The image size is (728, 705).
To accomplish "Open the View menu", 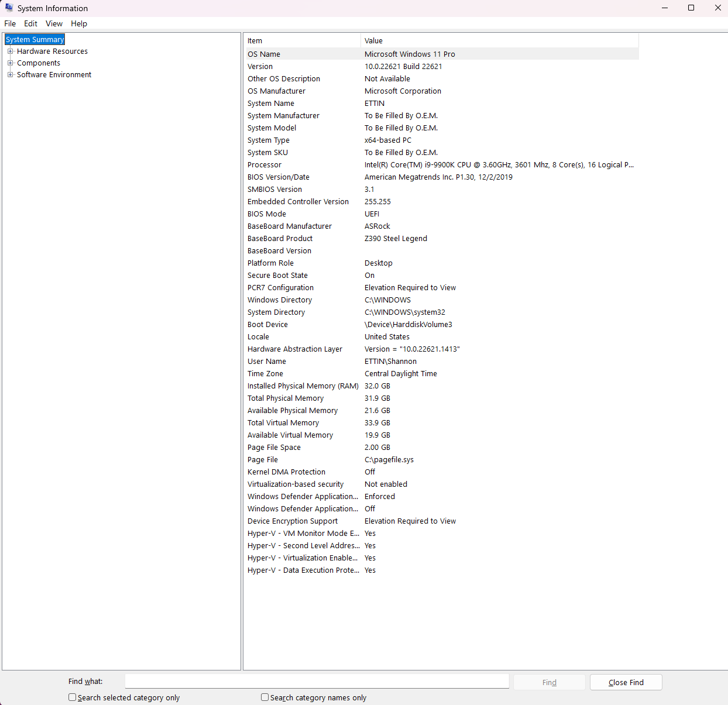I will (53, 23).
